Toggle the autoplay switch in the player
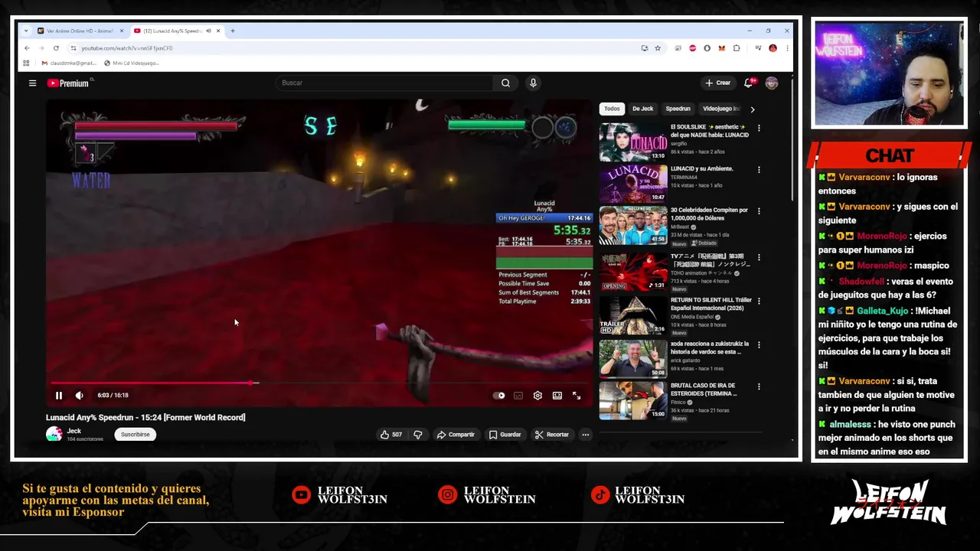 click(x=498, y=396)
